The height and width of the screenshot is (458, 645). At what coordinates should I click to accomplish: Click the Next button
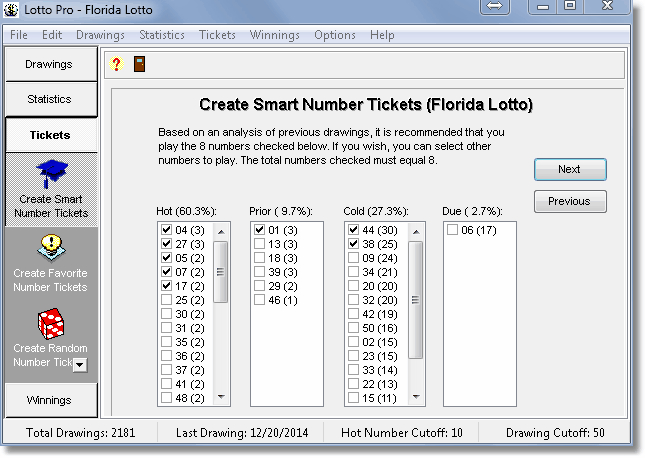[569, 169]
